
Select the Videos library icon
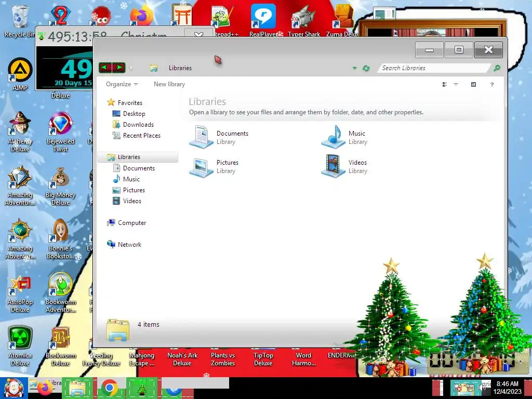pyautogui.click(x=333, y=166)
